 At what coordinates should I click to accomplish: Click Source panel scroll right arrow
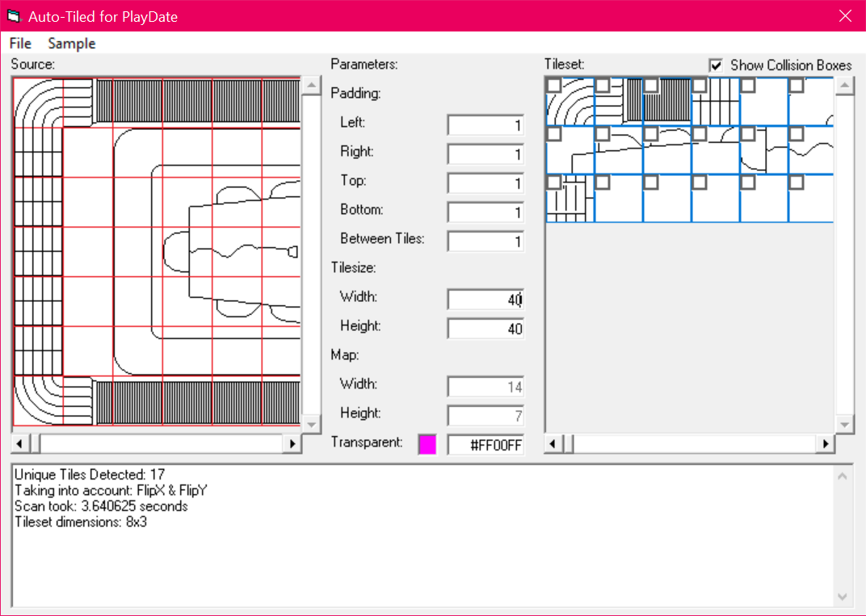292,444
